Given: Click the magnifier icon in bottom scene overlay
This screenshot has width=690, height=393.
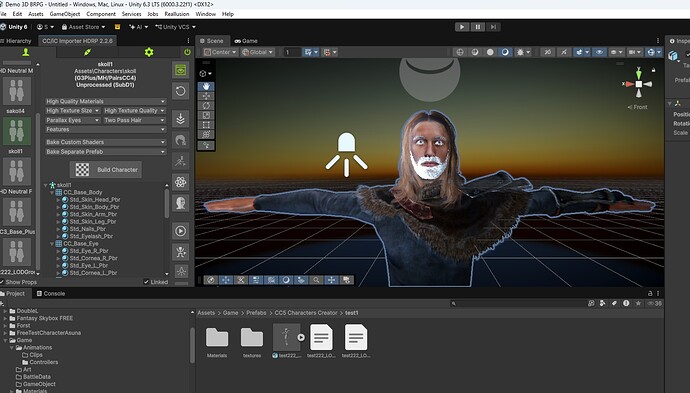Looking at the screenshot, I should tap(316, 280).
